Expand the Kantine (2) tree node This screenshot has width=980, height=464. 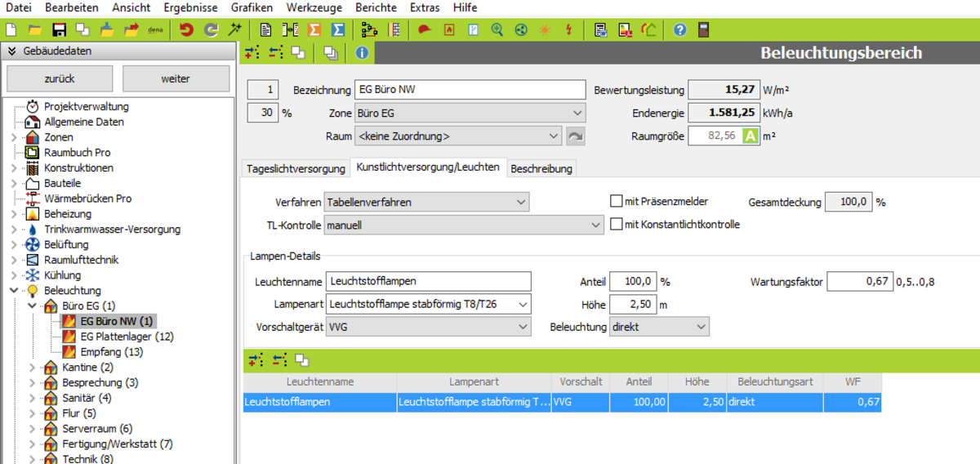click(32, 368)
